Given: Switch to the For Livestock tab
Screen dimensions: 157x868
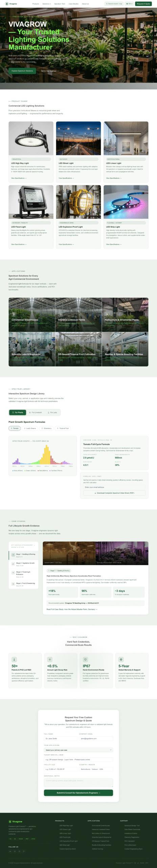Looking at the screenshot, I should tap(35, 412).
